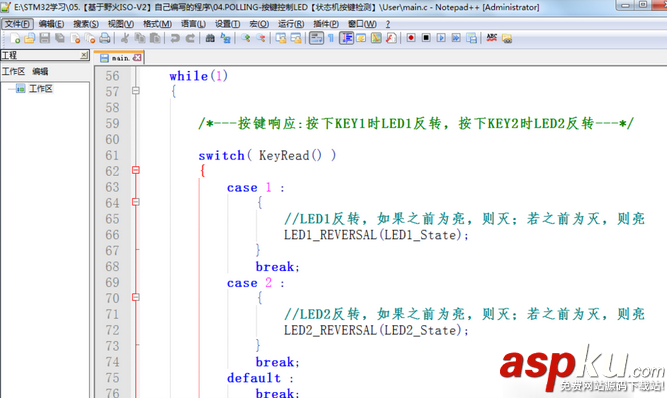Click on LED1_REVERSAL(LED1_State); code line
The height and width of the screenshot is (398, 670).
[376, 235]
